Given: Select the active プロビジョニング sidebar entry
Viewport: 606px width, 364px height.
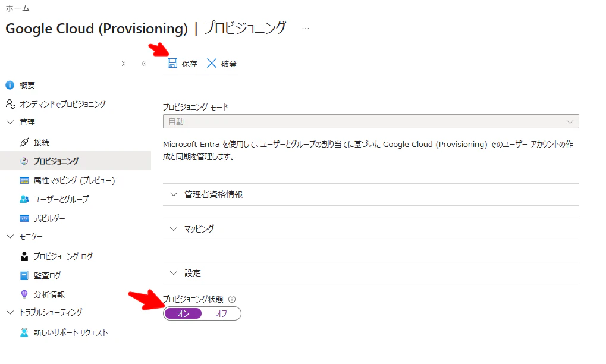Looking at the screenshot, I should coord(76,161).
